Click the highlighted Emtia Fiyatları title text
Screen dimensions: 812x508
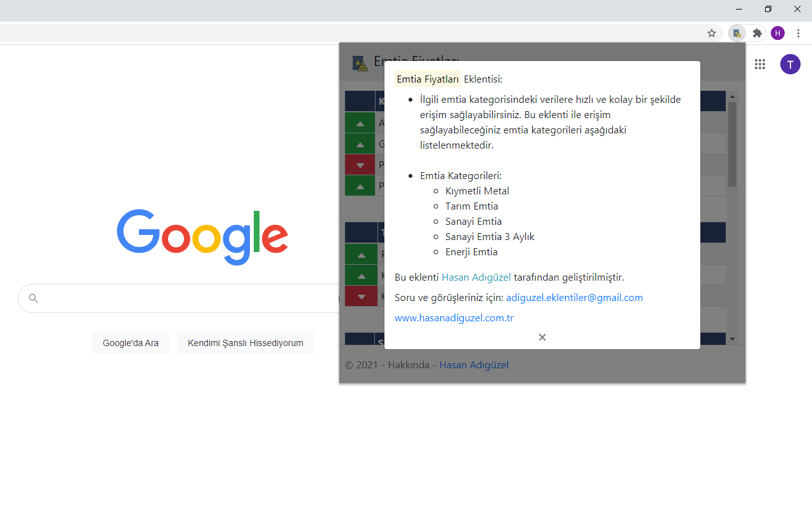coord(428,79)
